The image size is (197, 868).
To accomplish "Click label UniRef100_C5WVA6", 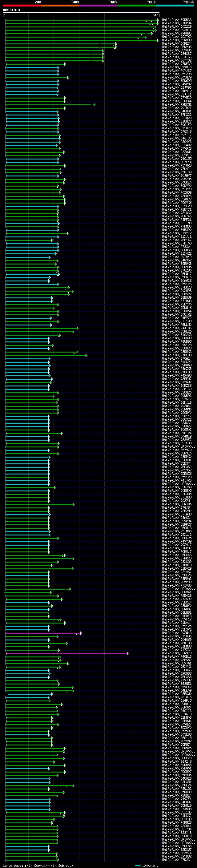I will (176, 47).
